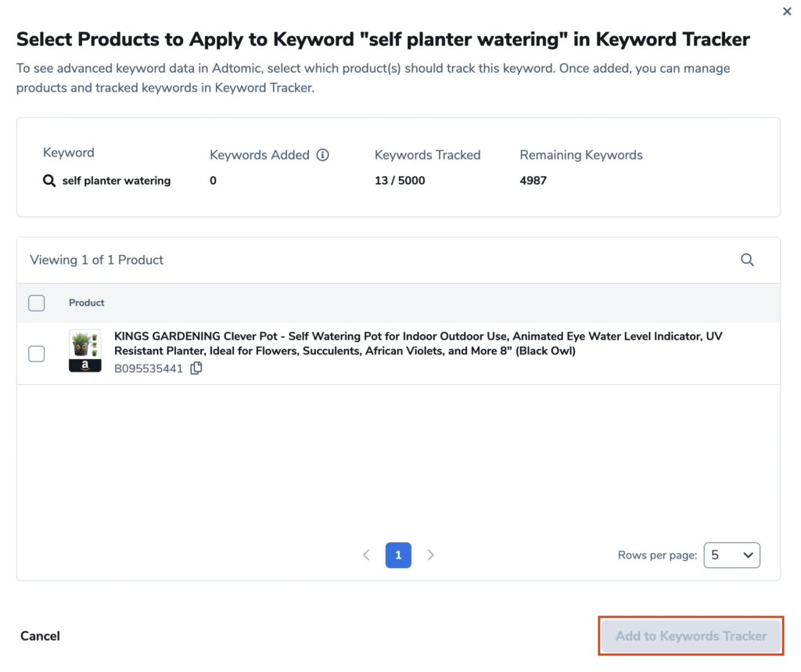The width and height of the screenshot is (801, 672).
Task: Close the dialog using the X icon
Action: point(787,11)
